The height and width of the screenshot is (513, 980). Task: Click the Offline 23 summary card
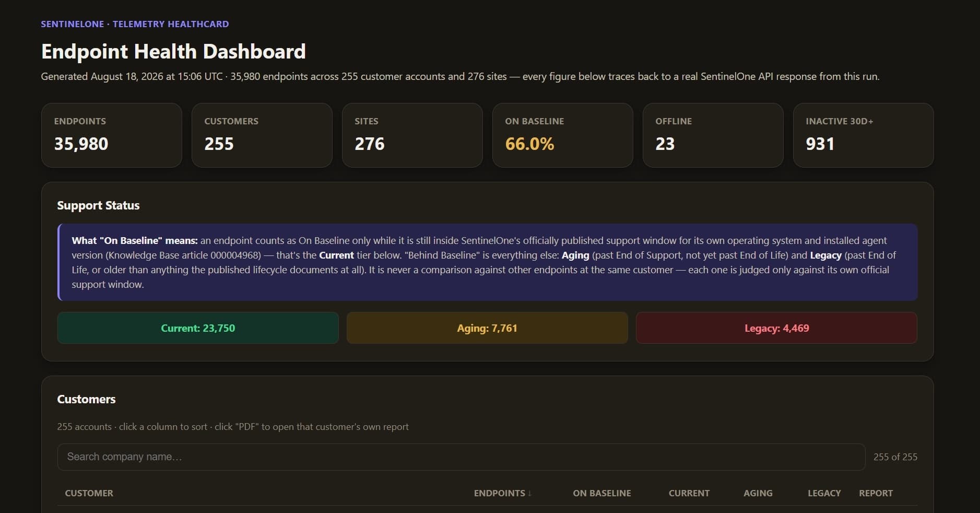pyautogui.click(x=713, y=135)
